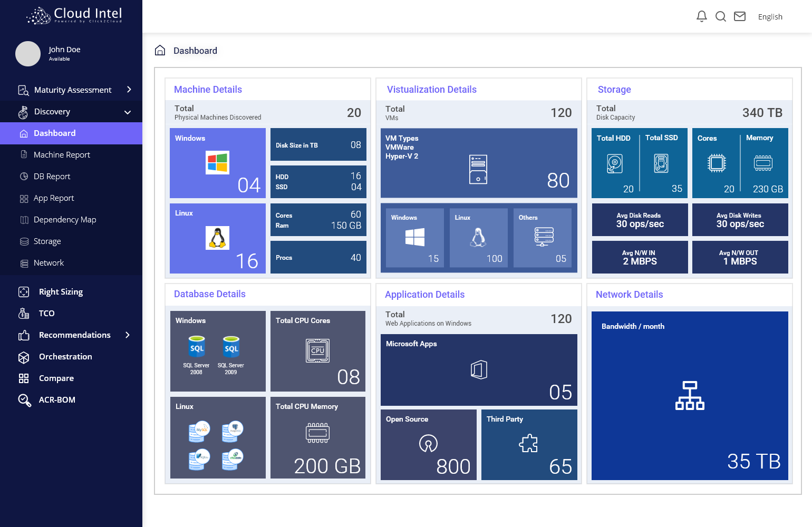The width and height of the screenshot is (812, 527).
Task: Expand the Recommendations chevron
Action: click(128, 335)
